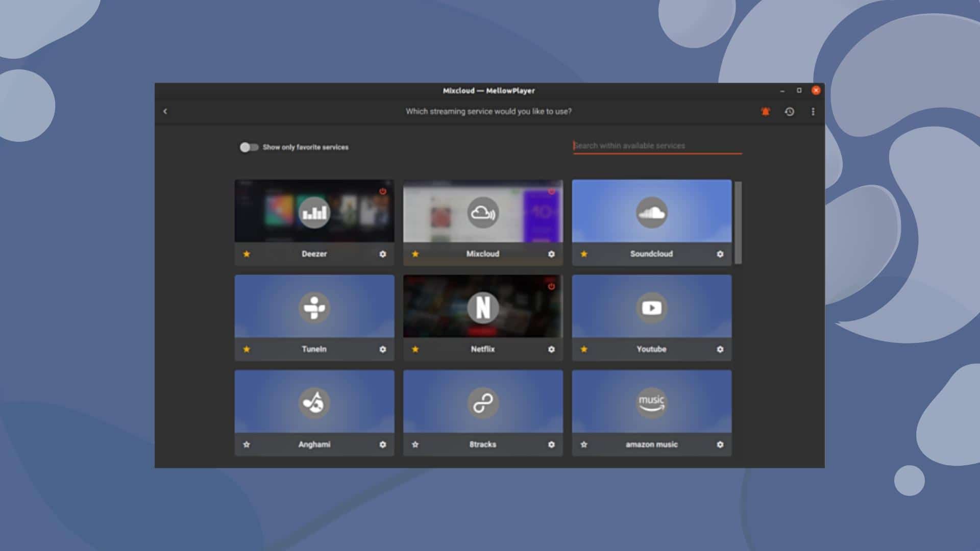Viewport: 980px width, 551px height.
Task: Toggle the TuneIn favorite star
Action: (247, 349)
